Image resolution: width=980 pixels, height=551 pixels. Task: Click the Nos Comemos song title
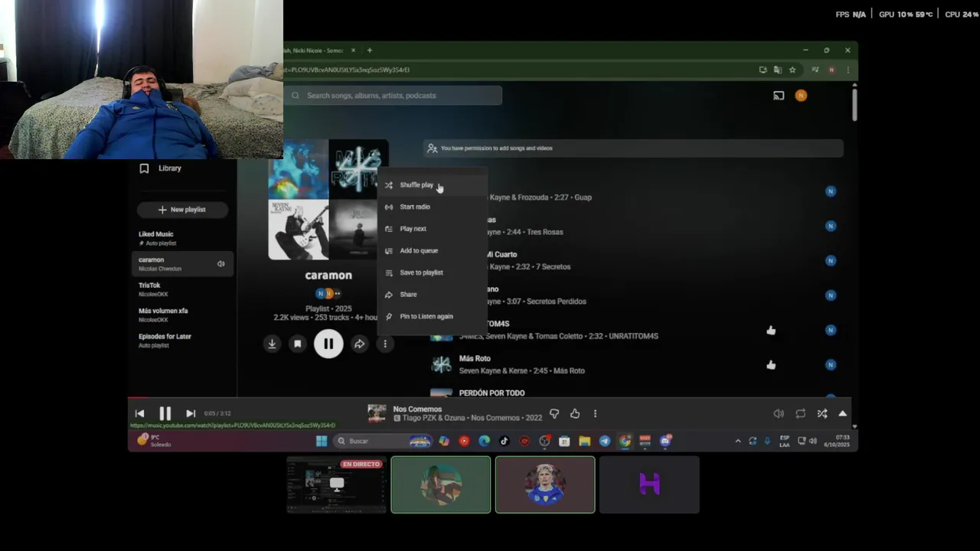point(417,409)
